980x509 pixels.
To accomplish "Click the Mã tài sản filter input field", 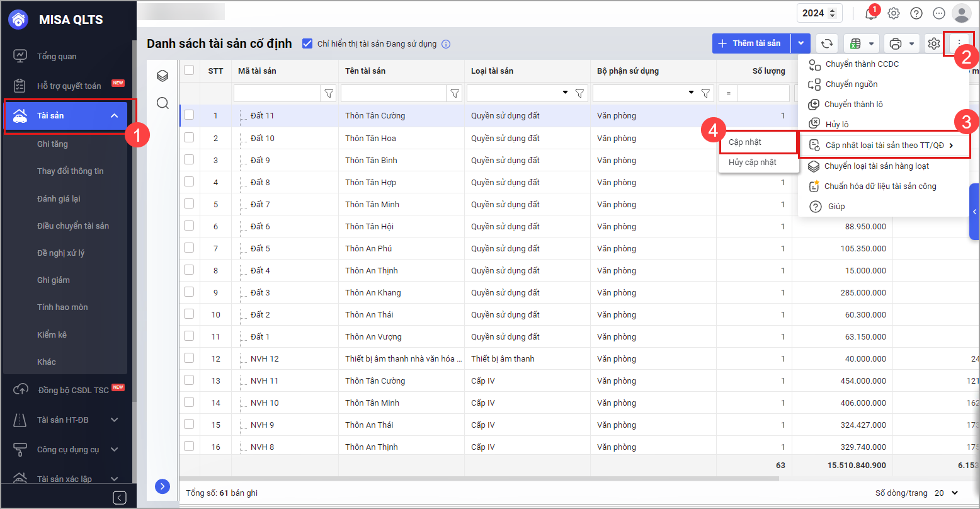I will [277, 93].
